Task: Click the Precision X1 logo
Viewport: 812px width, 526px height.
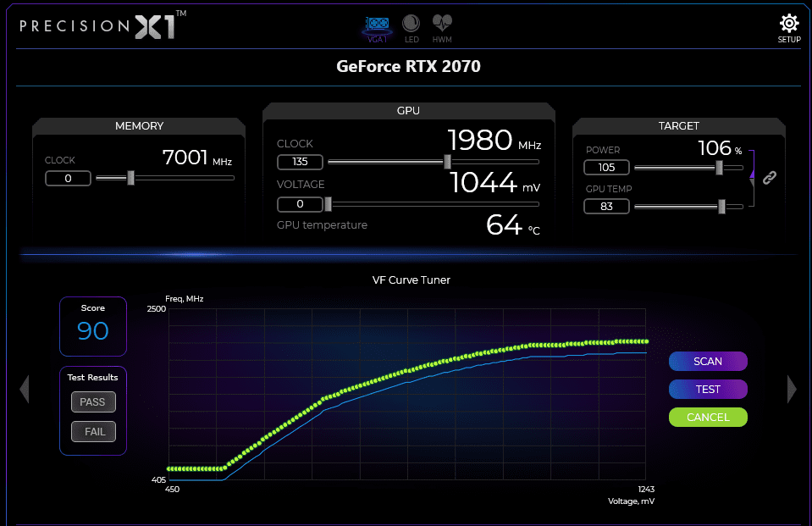Action: pyautogui.click(x=103, y=25)
